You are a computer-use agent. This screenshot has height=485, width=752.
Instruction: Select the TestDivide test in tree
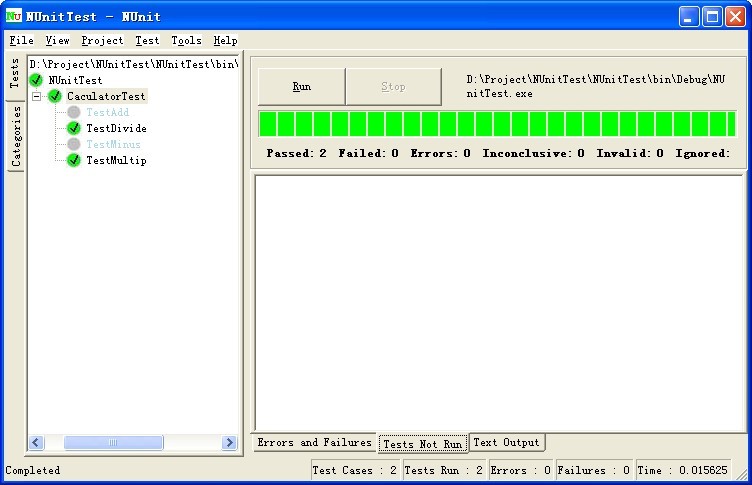[116, 129]
